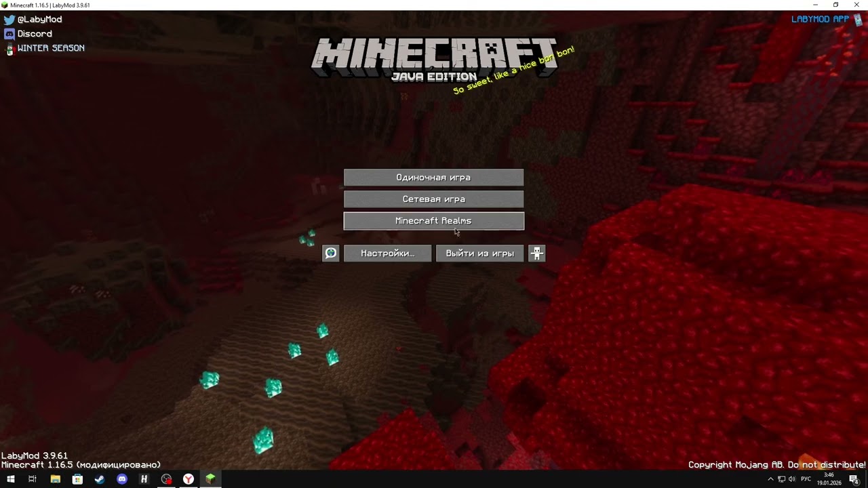
Task: Click the Minecraft title bar icon
Action: click(x=5, y=5)
